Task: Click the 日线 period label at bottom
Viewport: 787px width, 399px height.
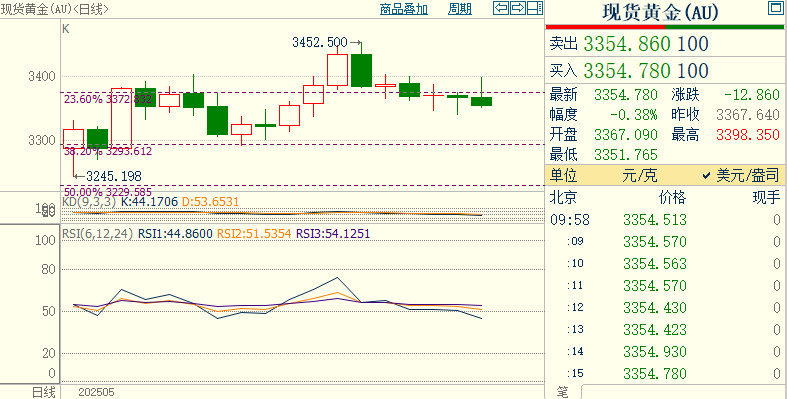Action: pos(44,392)
